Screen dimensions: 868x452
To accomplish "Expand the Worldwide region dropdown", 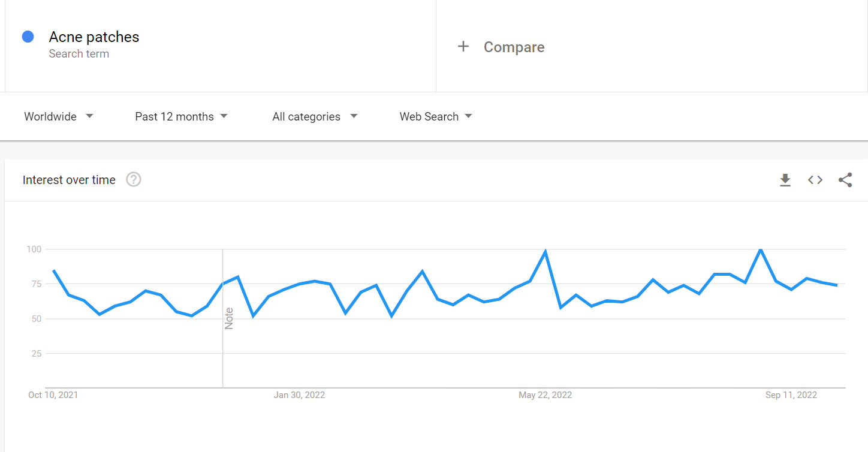I will tap(59, 116).
